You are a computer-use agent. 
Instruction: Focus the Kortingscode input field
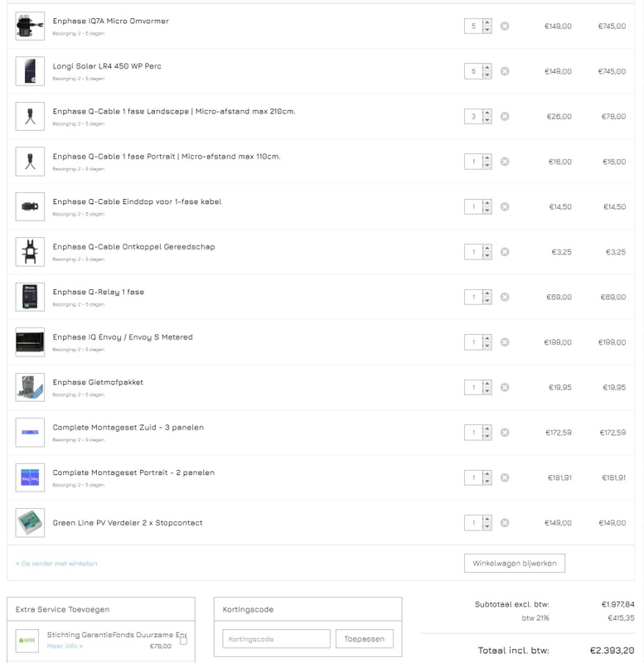[276, 639]
